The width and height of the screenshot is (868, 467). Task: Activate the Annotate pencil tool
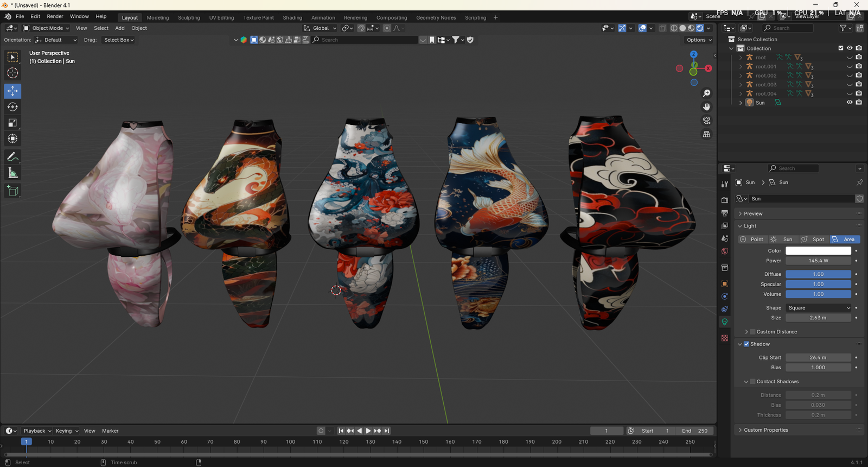coord(12,157)
